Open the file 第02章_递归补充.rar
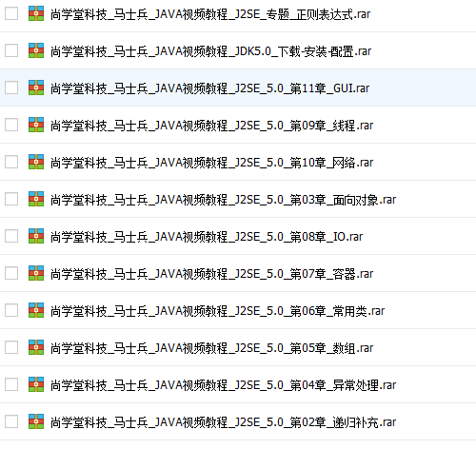The height and width of the screenshot is (449, 476). [x=224, y=422]
